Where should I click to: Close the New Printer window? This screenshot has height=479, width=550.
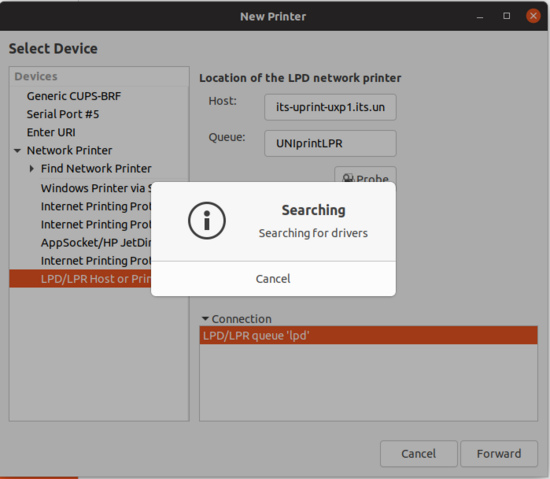[x=533, y=16]
